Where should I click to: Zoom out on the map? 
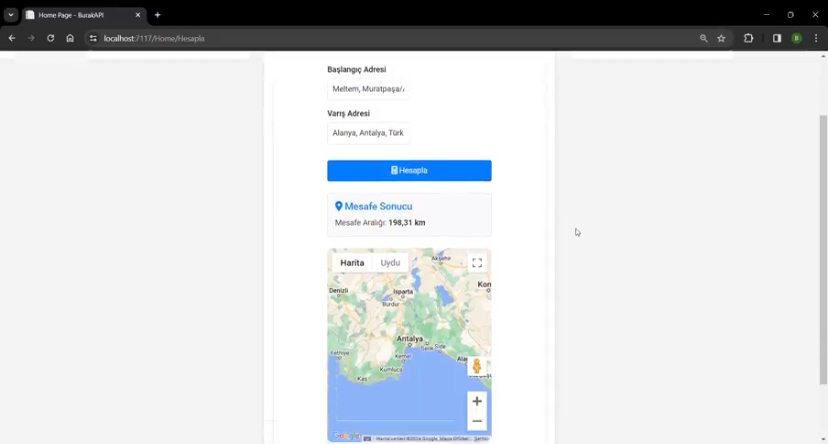(477, 421)
